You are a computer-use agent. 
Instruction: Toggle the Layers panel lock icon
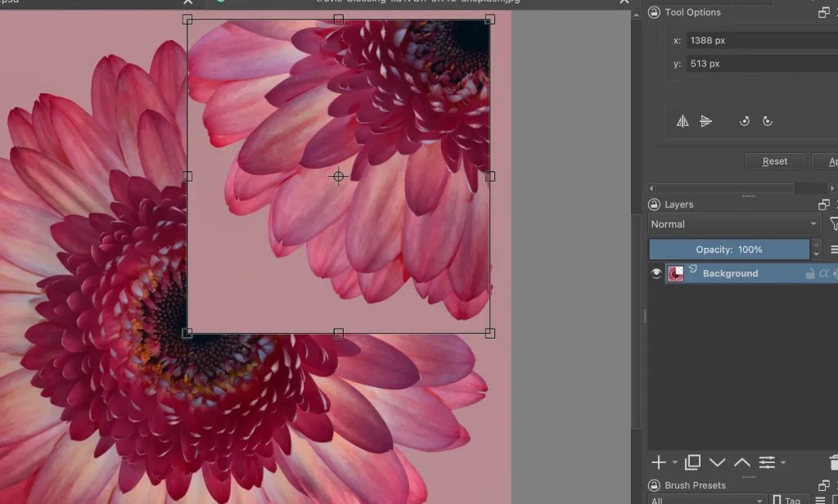coord(655,204)
